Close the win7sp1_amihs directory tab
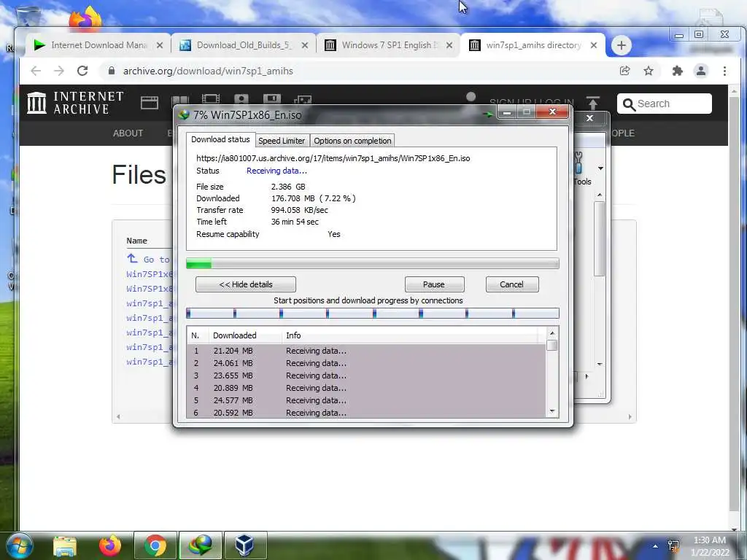Viewport: 747px width, 560px height. (594, 45)
